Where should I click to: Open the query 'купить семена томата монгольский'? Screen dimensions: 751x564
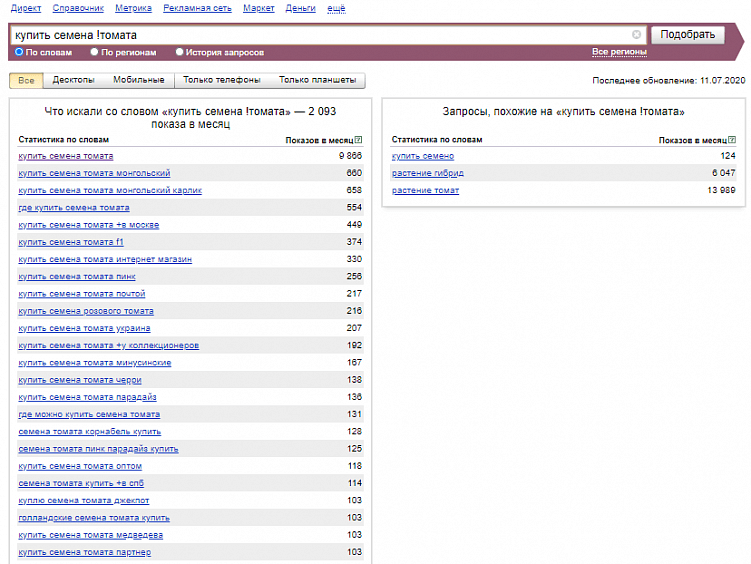pos(94,173)
